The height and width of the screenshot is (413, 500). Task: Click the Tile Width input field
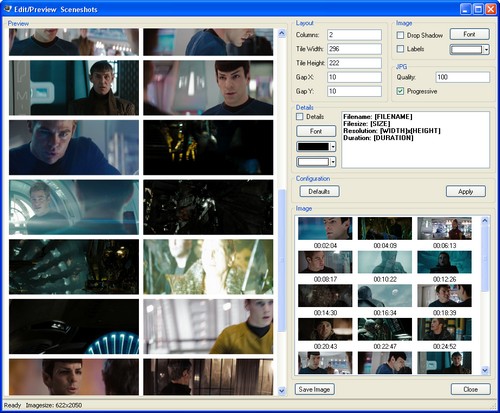(354, 49)
